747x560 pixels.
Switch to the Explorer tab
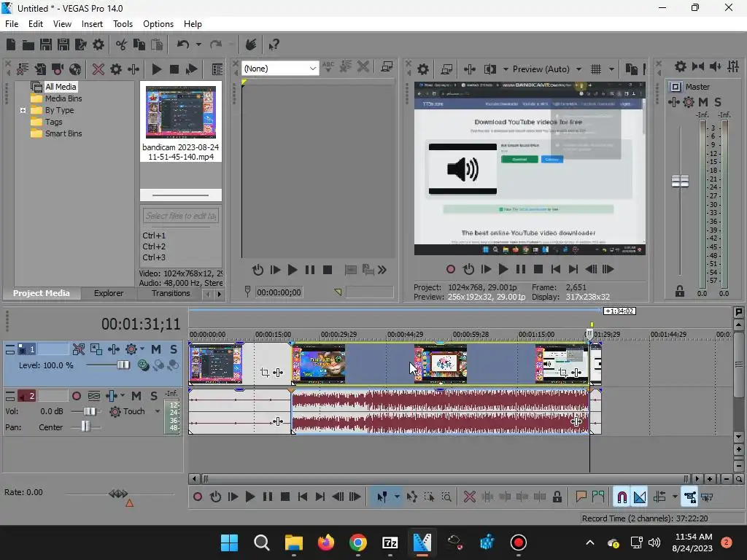click(109, 293)
